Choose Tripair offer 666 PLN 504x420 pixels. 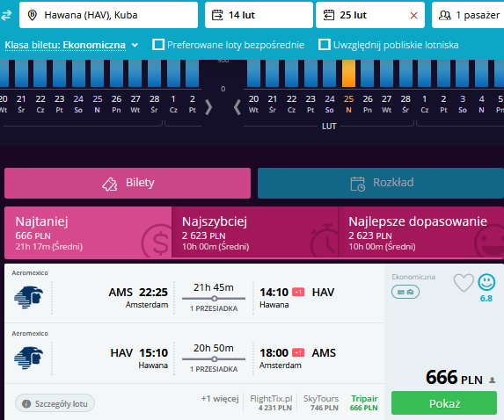pyautogui.click(x=364, y=403)
